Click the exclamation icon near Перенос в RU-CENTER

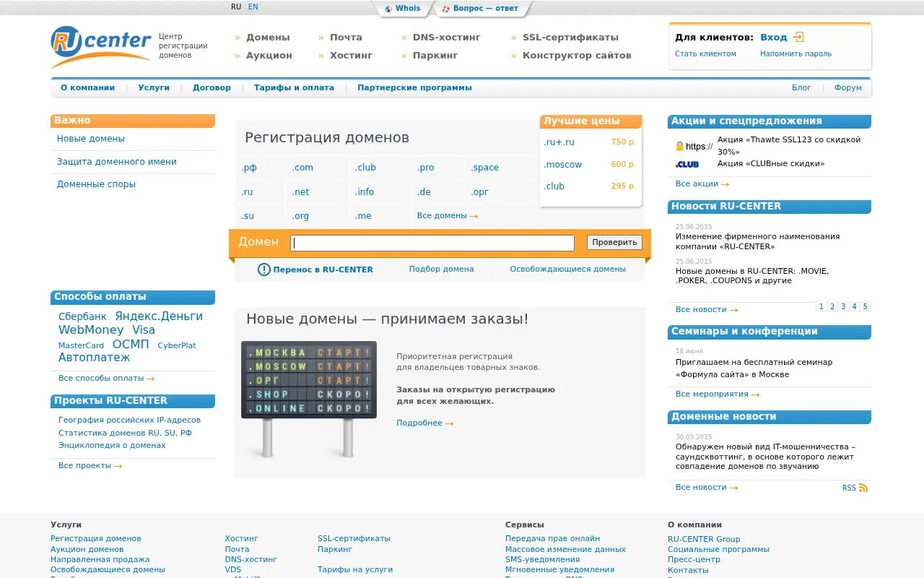[x=264, y=269]
